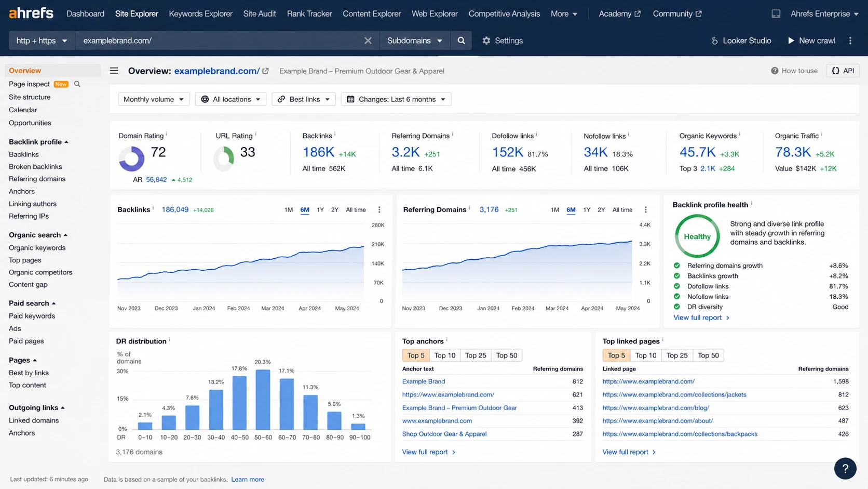Click the 90–100 DR distribution bar
Viewport: 868px width, 489px height.
pyautogui.click(x=358, y=427)
